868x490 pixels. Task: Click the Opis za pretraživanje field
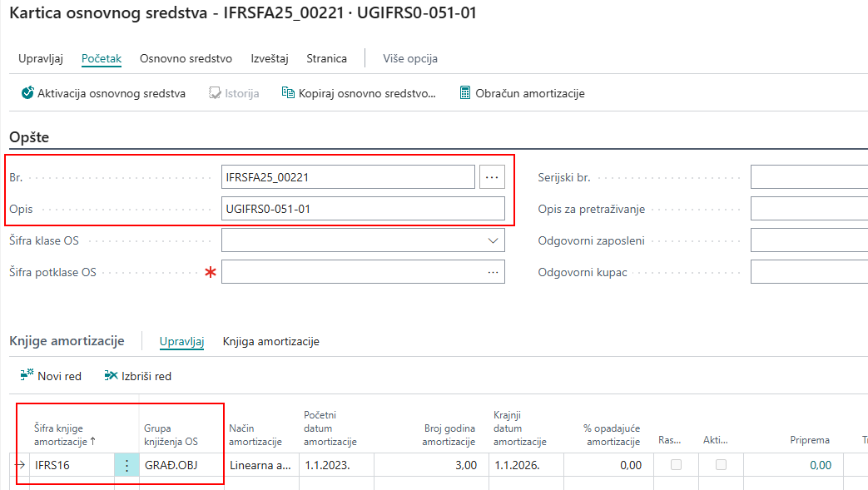809,209
